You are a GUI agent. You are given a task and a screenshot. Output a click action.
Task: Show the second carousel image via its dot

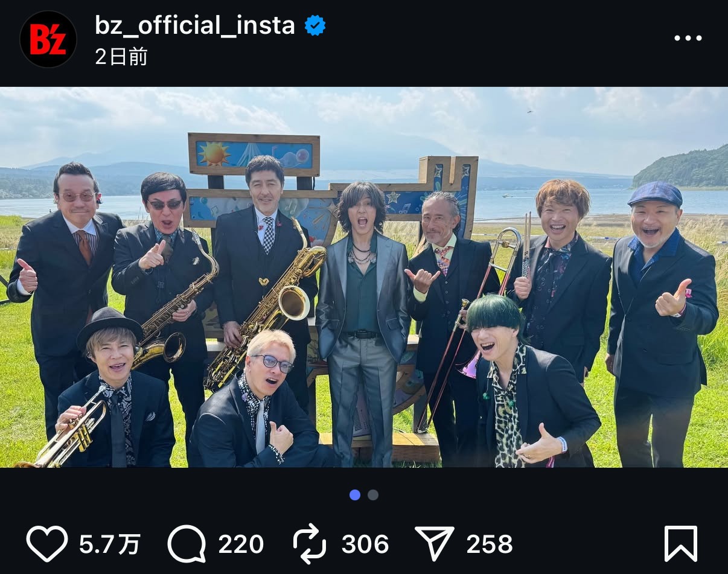point(373,495)
